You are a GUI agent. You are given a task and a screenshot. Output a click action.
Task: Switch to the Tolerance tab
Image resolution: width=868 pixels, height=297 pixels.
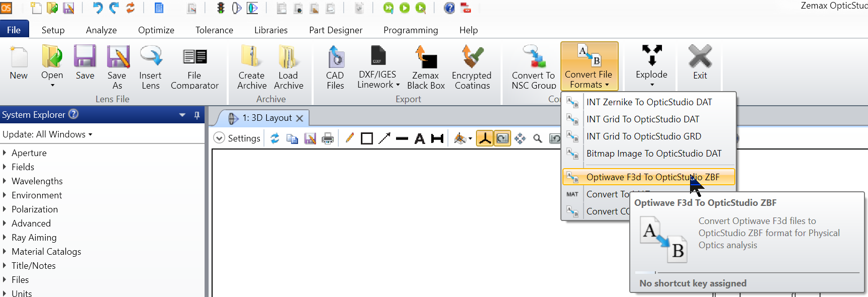tap(214, 30)
